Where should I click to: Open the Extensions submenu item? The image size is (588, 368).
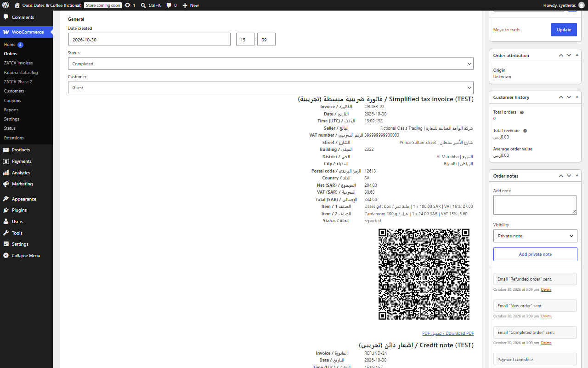tap(14, 138)
